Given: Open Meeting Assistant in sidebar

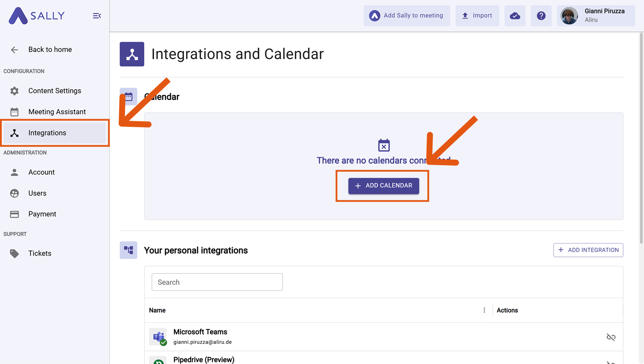Looking at the screenshot, I should pyautogui.click(x=54, y=112).
